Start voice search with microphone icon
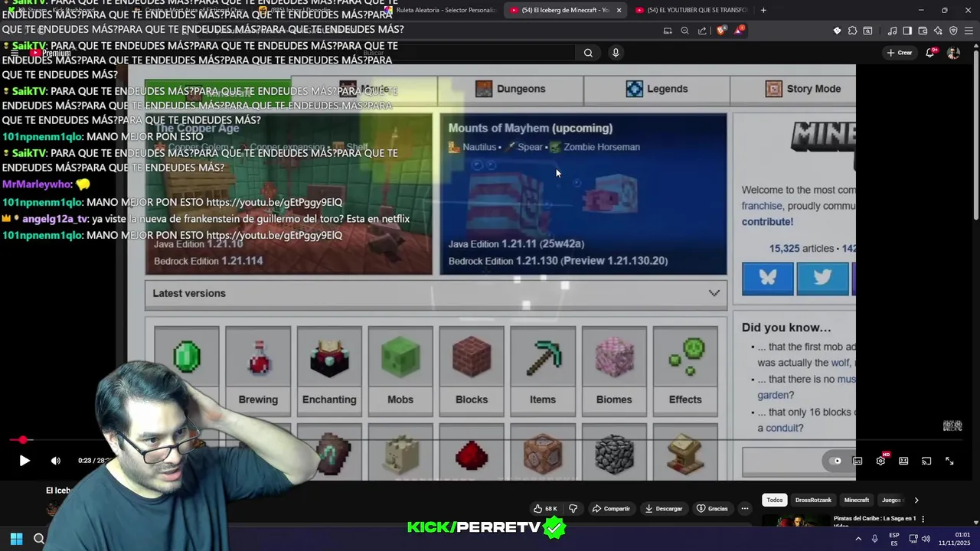This screenshot has height=551, width=980. [x=616, y=53]
